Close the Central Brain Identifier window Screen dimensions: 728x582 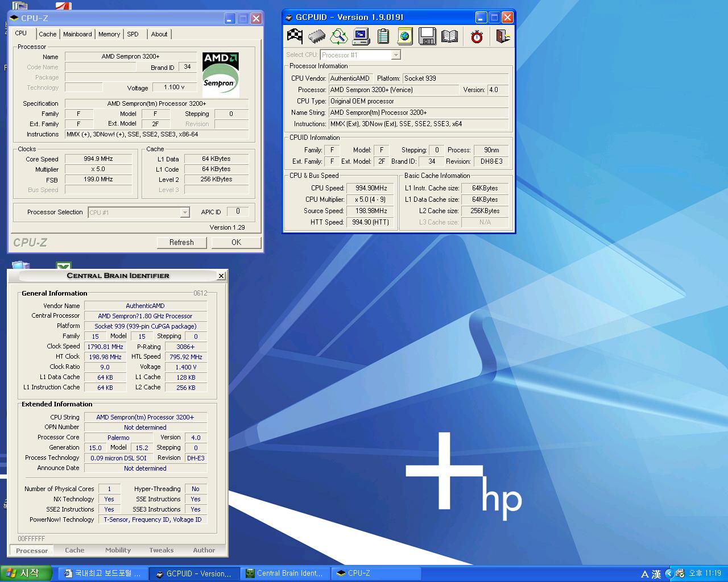click(x=221, y=276)
